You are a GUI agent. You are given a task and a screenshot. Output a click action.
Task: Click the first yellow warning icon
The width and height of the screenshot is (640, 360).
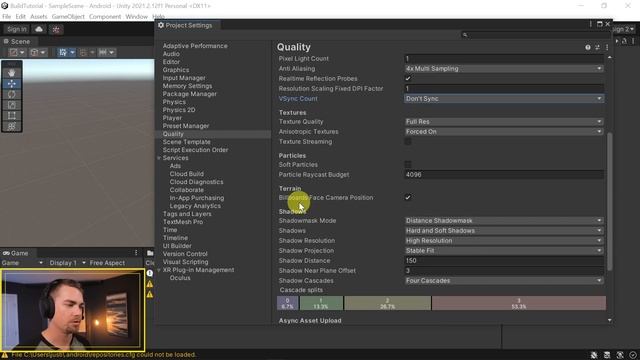pos(150,284)
